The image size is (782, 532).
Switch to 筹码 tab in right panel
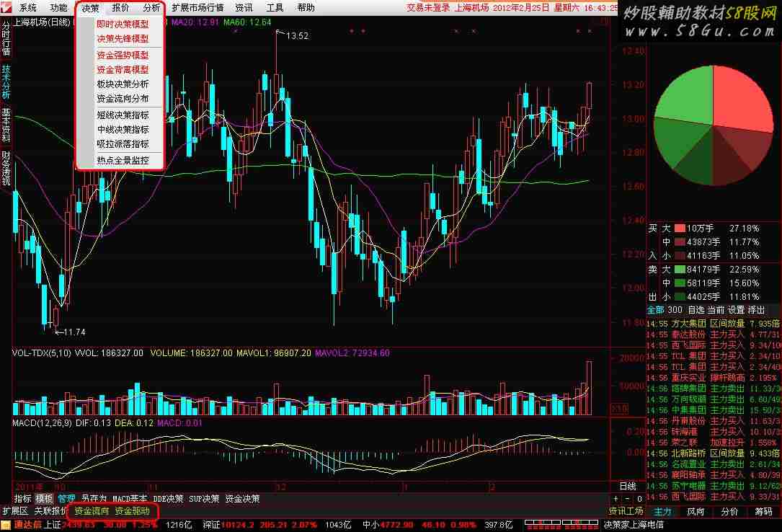point(763,511)
